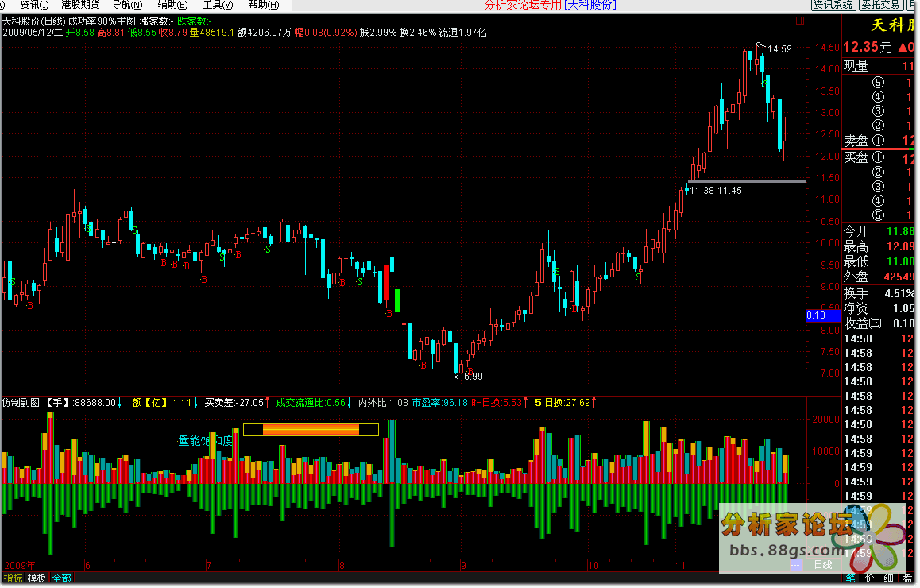Click the 市盈率:96.18 value
920x588 pixels.
pos(439,403)
